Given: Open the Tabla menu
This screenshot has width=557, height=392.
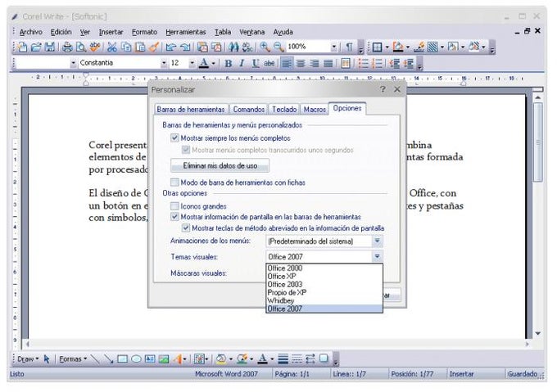Looking at the screenshot, I should pyautogui.click(x=223, y=32).
